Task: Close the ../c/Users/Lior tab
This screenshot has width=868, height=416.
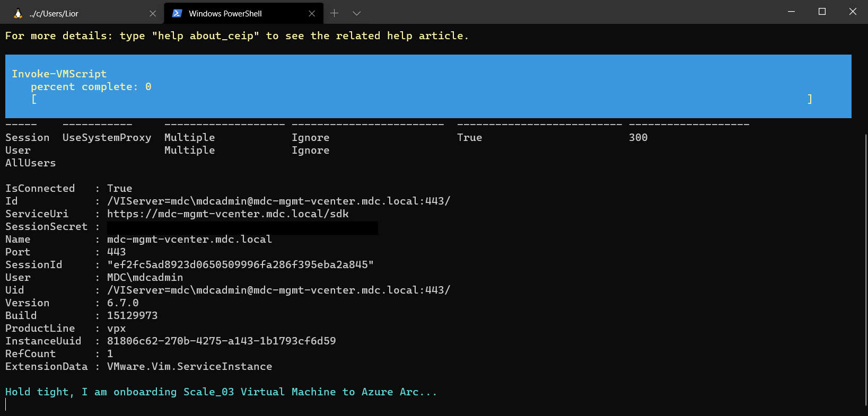Action: [153, 14]
